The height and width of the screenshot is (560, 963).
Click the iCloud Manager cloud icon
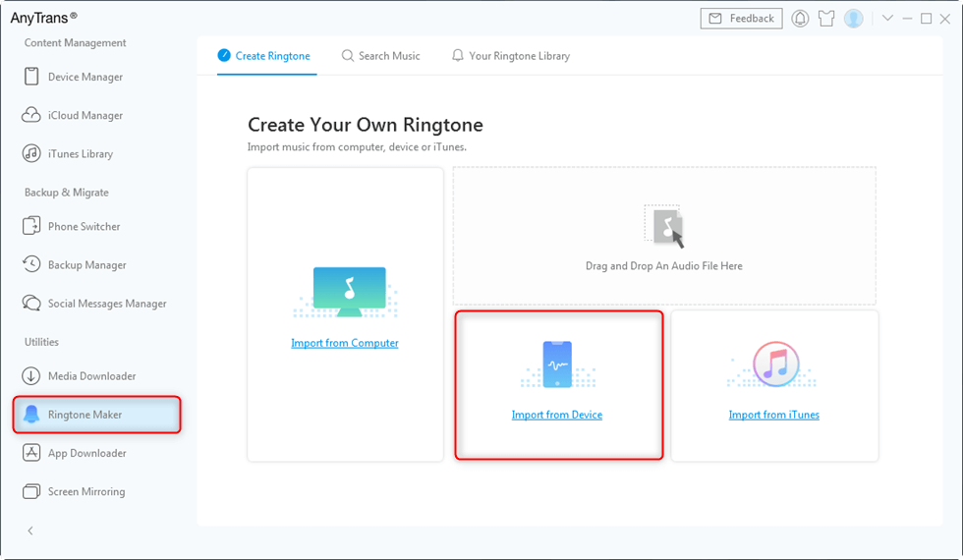click(x=30, y=115)
